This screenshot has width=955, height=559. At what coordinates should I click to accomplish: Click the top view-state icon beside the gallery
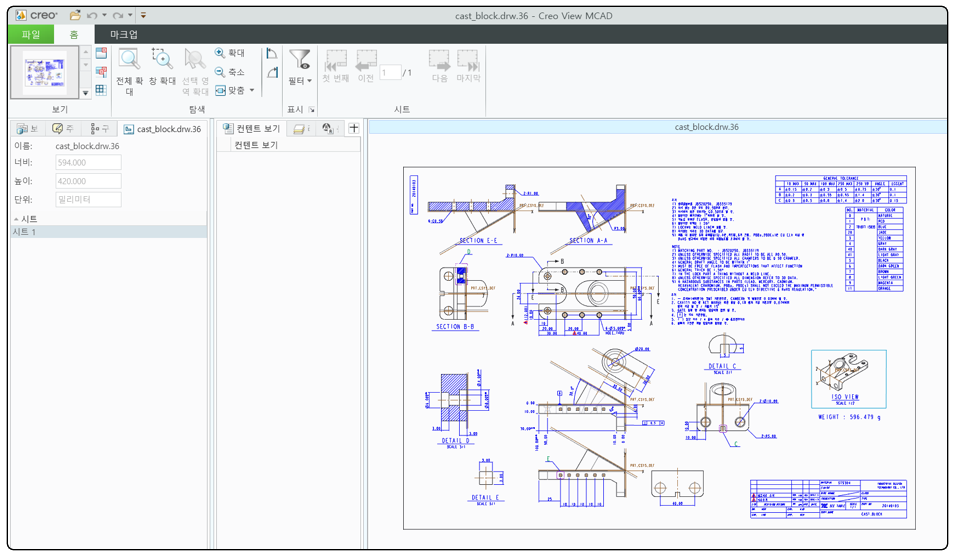pyautogui.click(x=102, y=54)
